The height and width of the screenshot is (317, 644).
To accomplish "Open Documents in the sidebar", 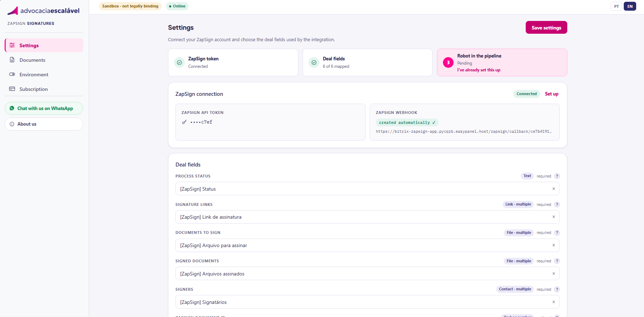I will click(44, 60).
